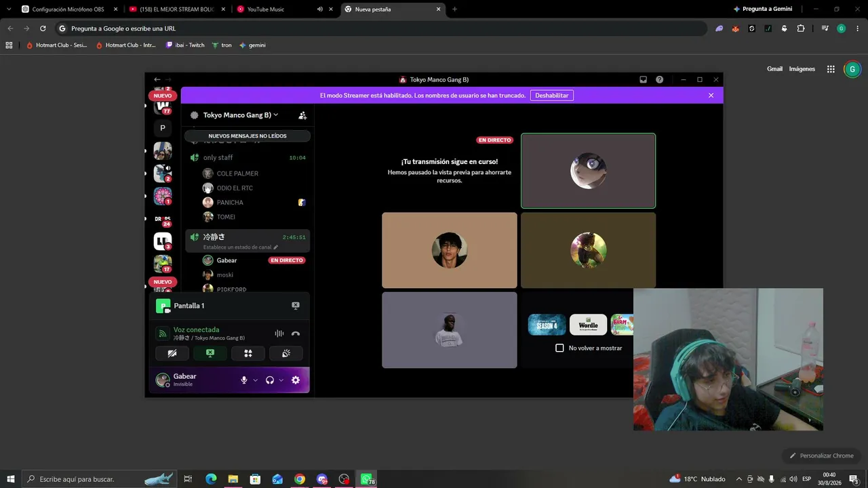Screen dimensions: 868x488
Task: Open the P server in the server list
Action: [x=163, y=127]
